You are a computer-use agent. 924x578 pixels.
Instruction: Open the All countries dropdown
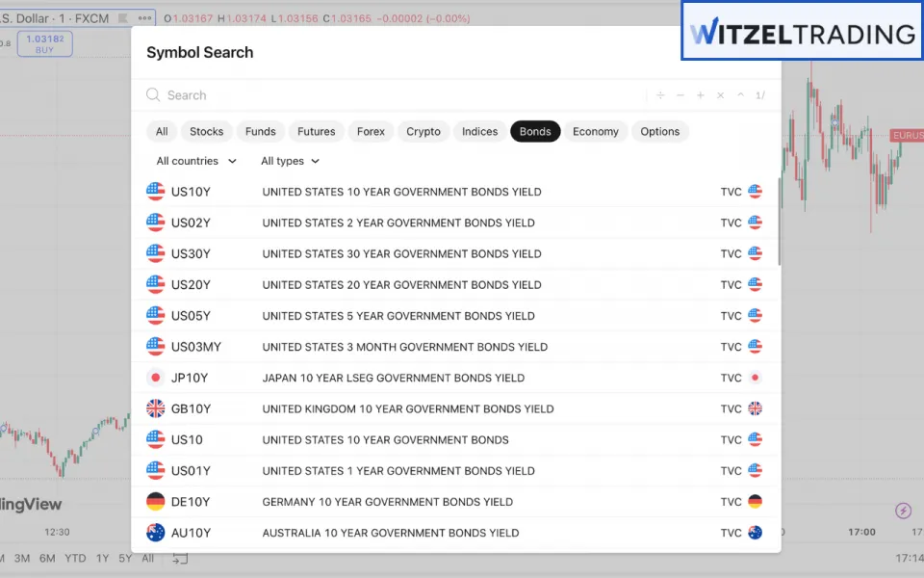click(194, 161)
